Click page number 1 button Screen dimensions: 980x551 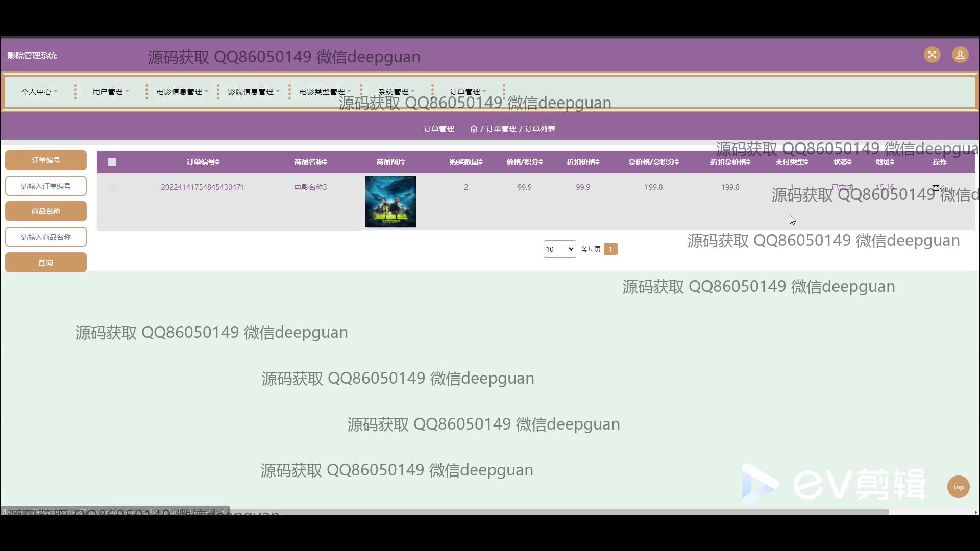(610, 249)
